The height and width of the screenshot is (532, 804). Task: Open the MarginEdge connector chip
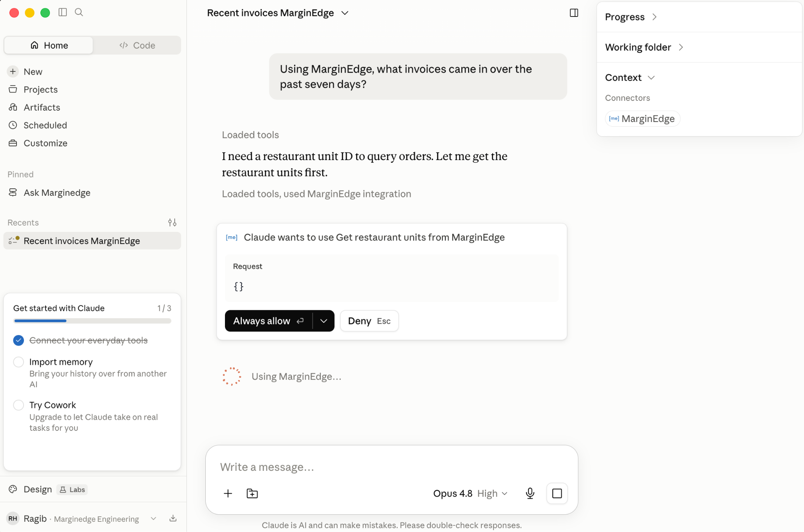642,118
